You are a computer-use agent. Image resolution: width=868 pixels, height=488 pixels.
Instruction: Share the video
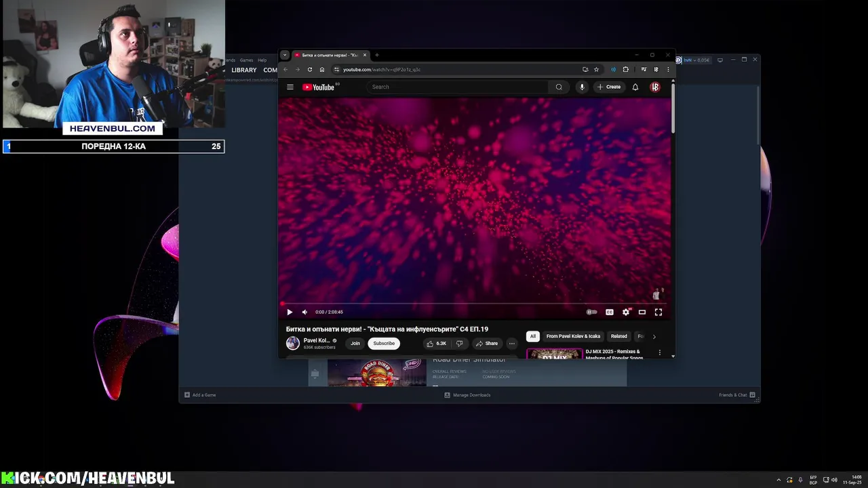pos(486,343)
